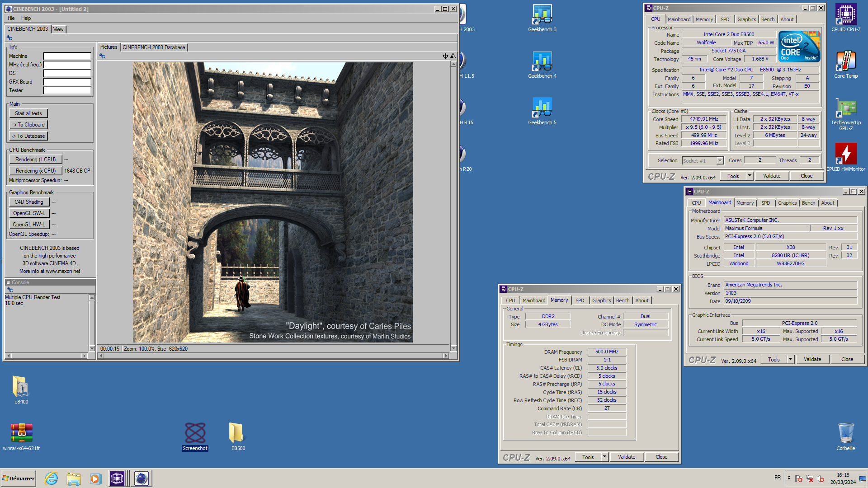The image size is (868, 488).
Task: Start the C4D Shading test
Action: point(29,202)
